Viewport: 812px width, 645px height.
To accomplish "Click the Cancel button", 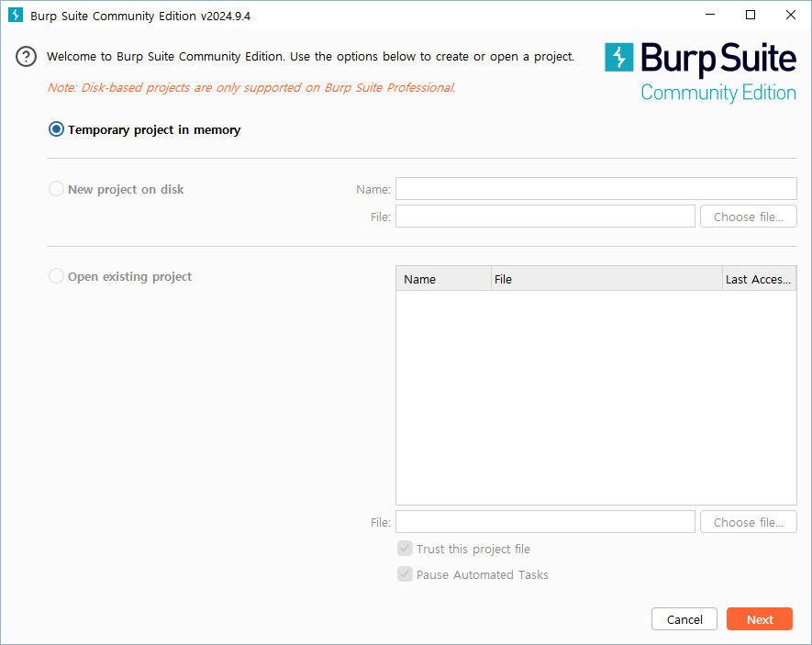I will coord(684,619).
